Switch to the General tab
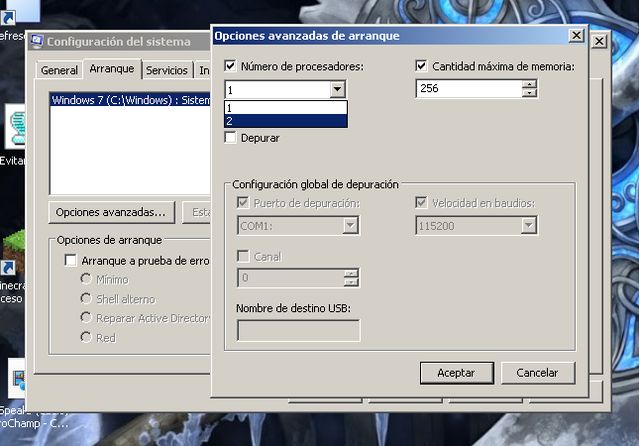Screen dimensions: 640x446 (59, 70)
